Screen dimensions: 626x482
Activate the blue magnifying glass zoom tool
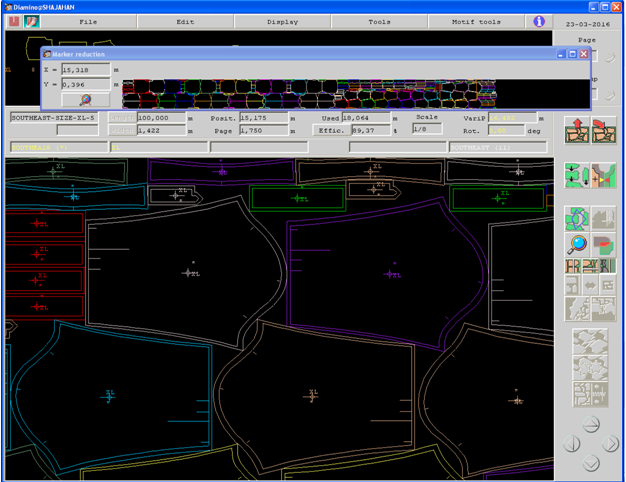coord(576,244)
